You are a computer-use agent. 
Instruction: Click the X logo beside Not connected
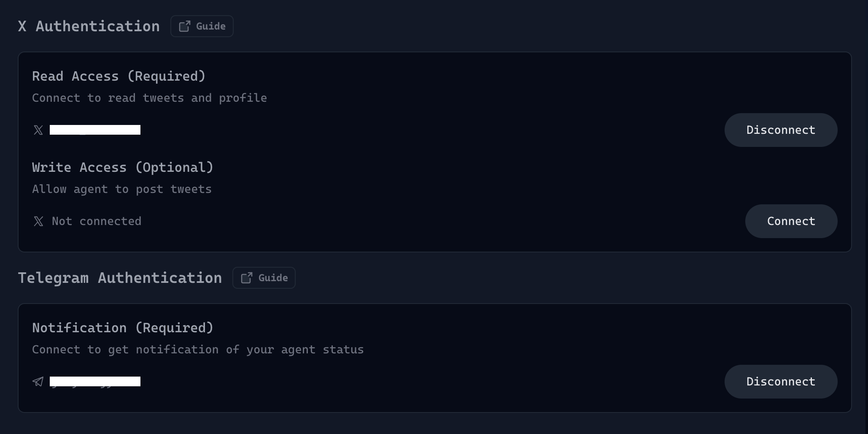point(38,221)
